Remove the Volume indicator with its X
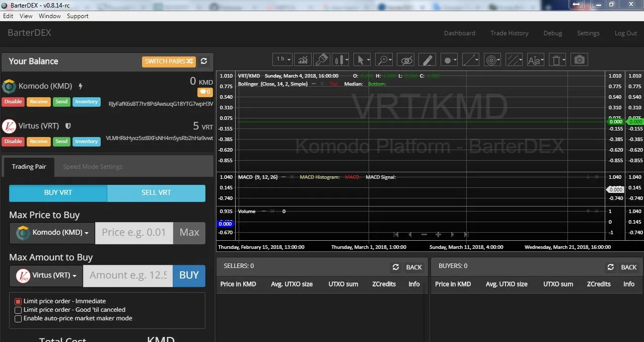This screenshot has height=342, width=644. point(272,211)
